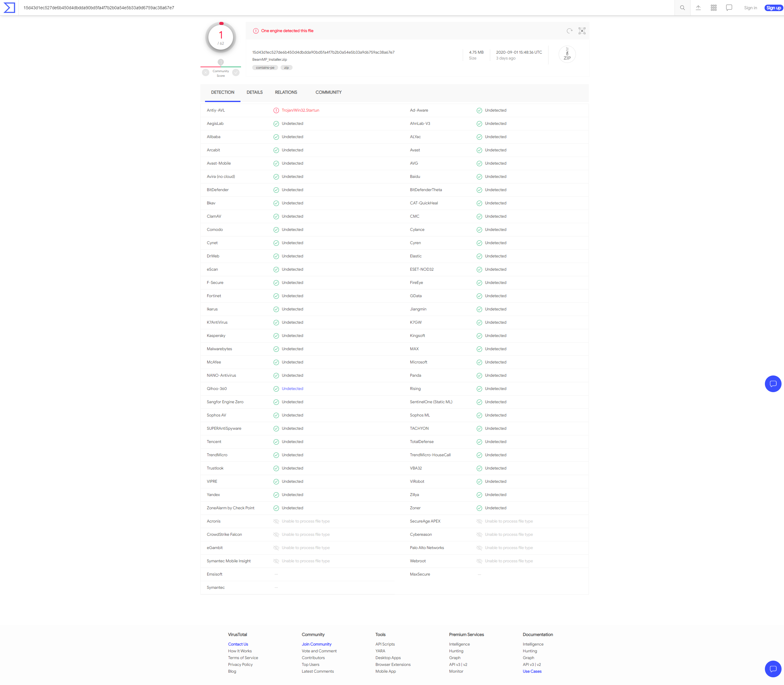Switch to the DETECTION tab

coord(223,92)
